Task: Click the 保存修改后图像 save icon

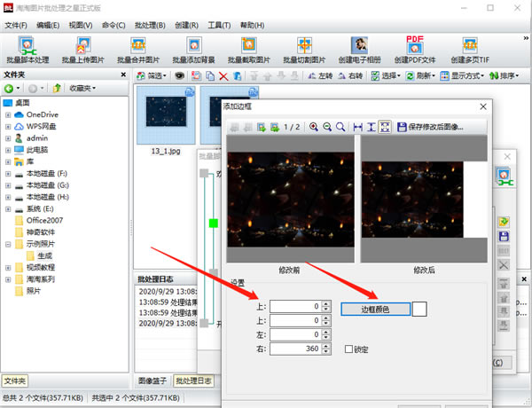Action: pos(400,127)
